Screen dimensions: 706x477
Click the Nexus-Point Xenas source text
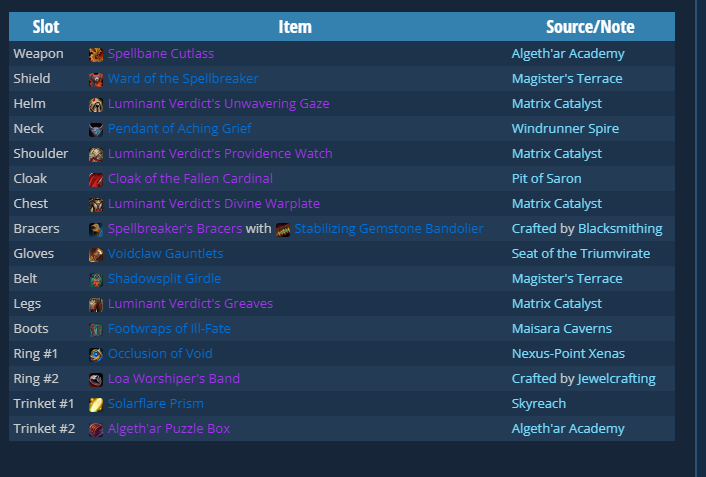coord(568,354)
